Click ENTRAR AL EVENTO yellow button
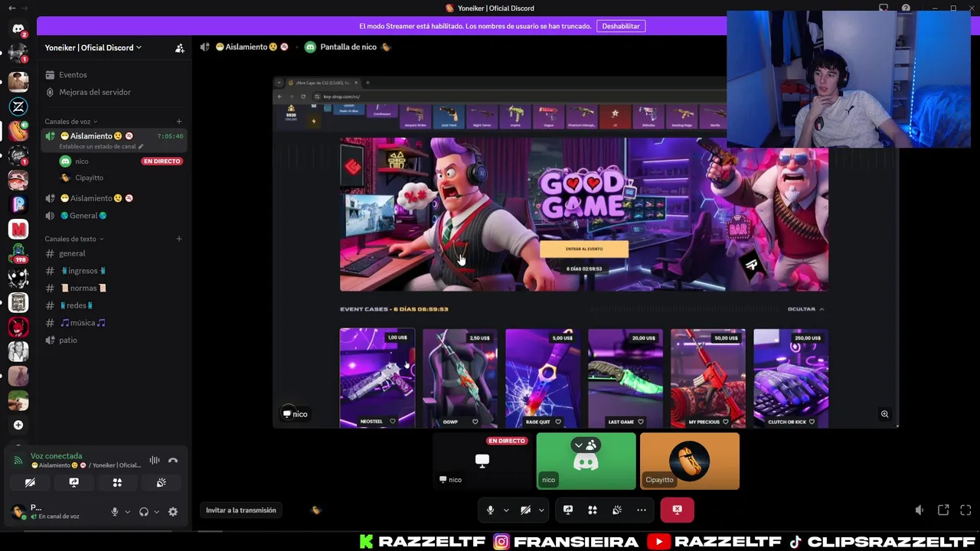 (x=584, y=249)
